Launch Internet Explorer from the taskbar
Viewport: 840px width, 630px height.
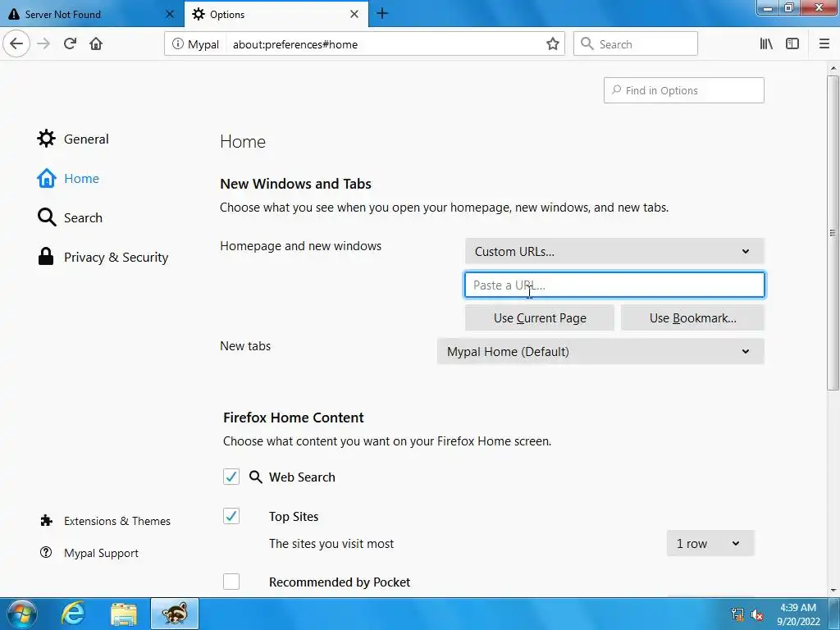pos(73,614)
